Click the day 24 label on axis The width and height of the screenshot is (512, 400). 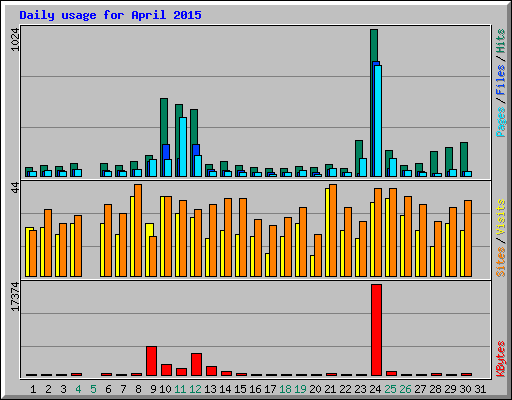tap(375, 389)
